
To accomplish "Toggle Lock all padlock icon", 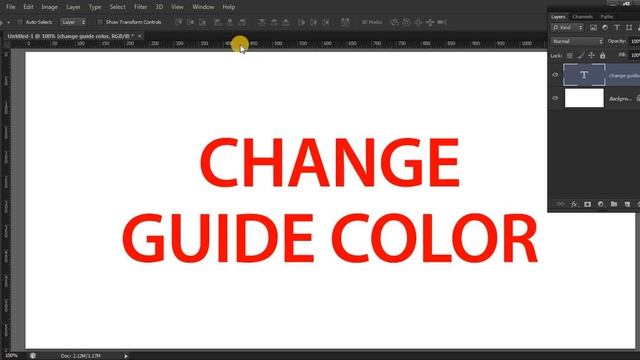I will [602, 55].
